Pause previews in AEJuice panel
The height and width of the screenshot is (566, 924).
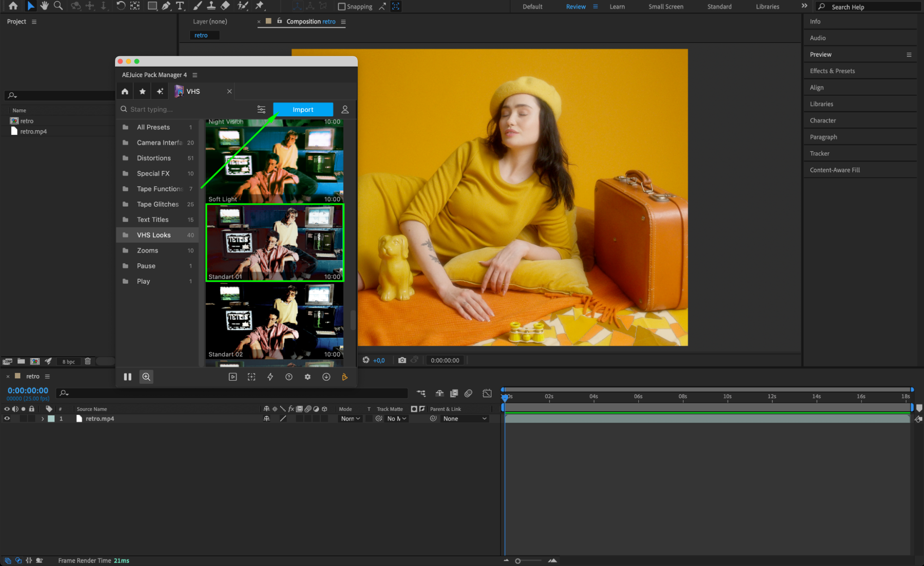pyautogui.click(x=128, y=377)
